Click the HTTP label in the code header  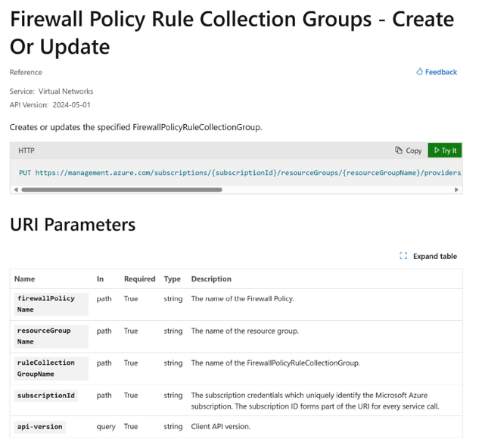point(26,151)
